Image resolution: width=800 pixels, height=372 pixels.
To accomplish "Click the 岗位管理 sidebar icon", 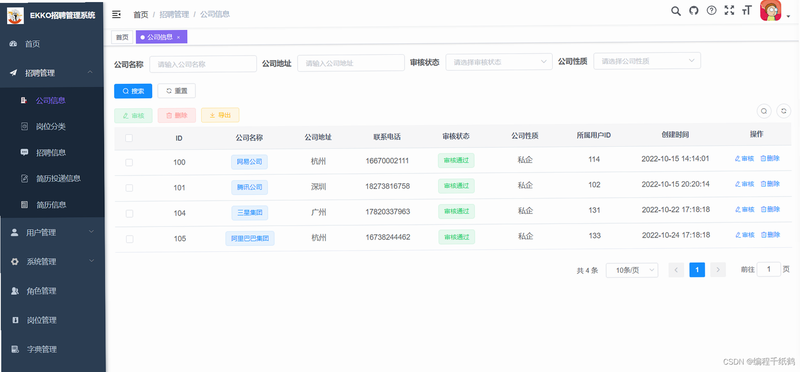I will [15, 320].
